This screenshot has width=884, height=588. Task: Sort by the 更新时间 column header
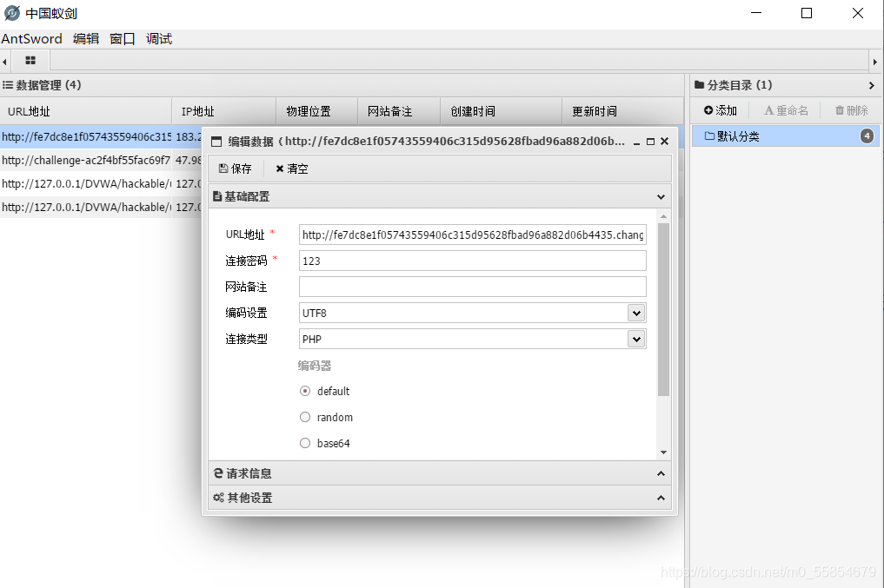(623, 111)
